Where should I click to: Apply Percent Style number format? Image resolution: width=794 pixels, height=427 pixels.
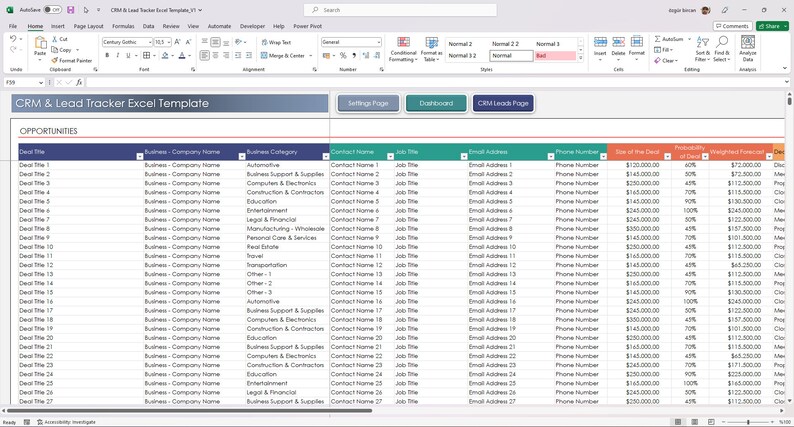click(343, 55)
